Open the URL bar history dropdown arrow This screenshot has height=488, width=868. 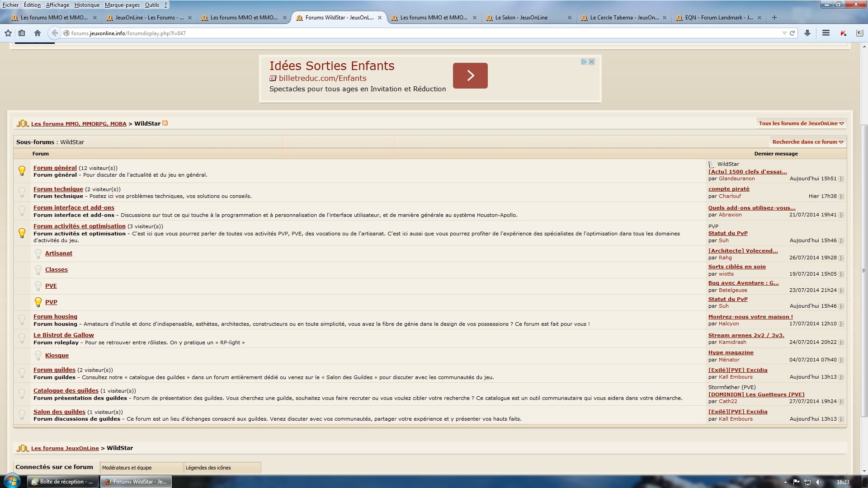tap(784, 33)
